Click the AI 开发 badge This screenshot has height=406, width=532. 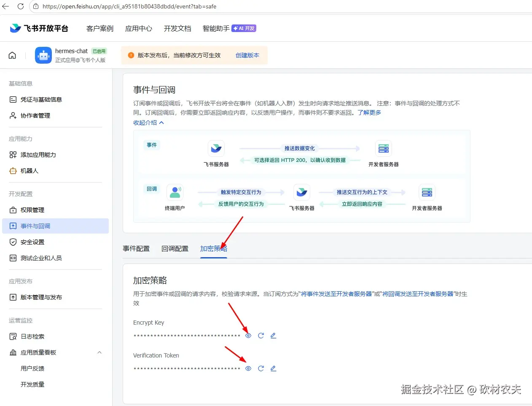pos(244,28)
